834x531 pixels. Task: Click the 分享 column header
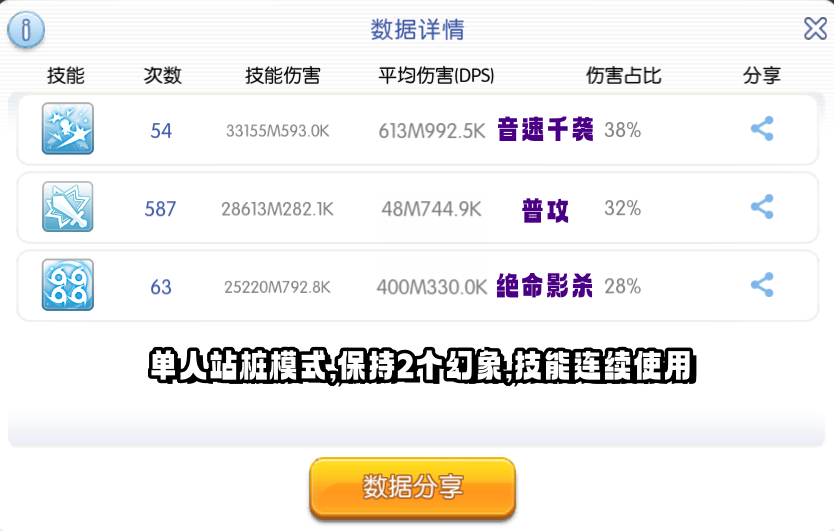(x=762, y=76)
